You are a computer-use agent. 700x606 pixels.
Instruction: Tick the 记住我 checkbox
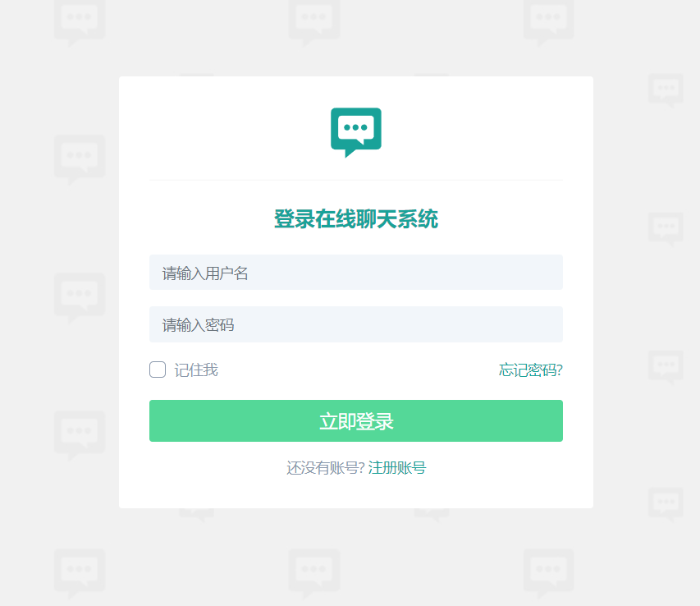click(x=158, y=370)
